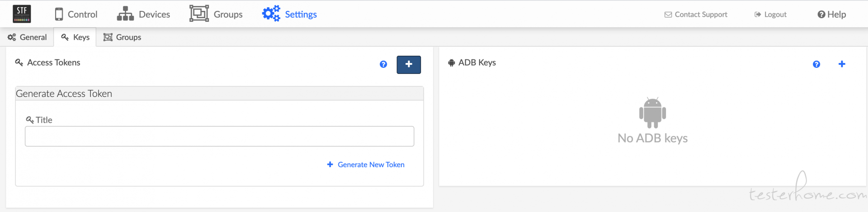The width and height of the screenshot is (868, 212).
Task: Open the Help menu item
Action: [x=832, y=14]
